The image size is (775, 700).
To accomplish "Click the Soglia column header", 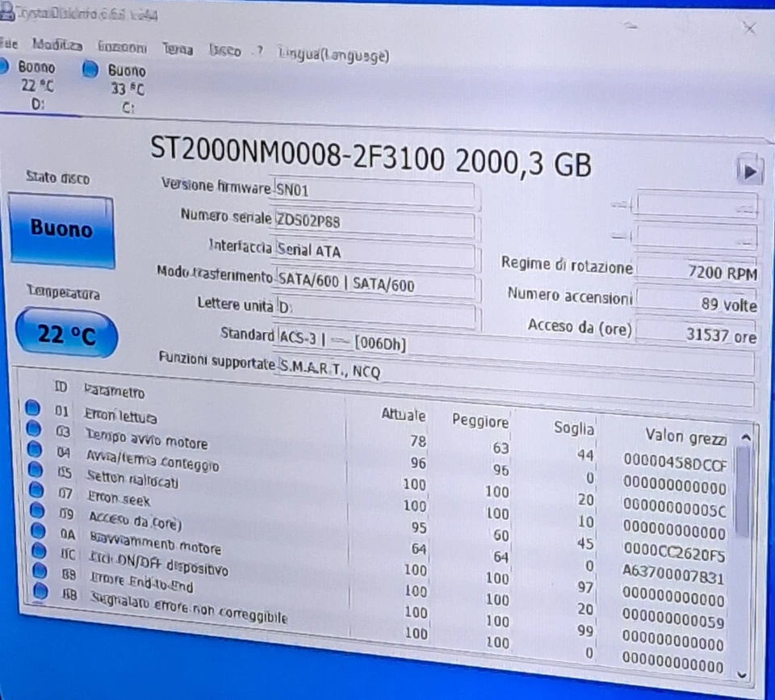I will coord(574,428).
